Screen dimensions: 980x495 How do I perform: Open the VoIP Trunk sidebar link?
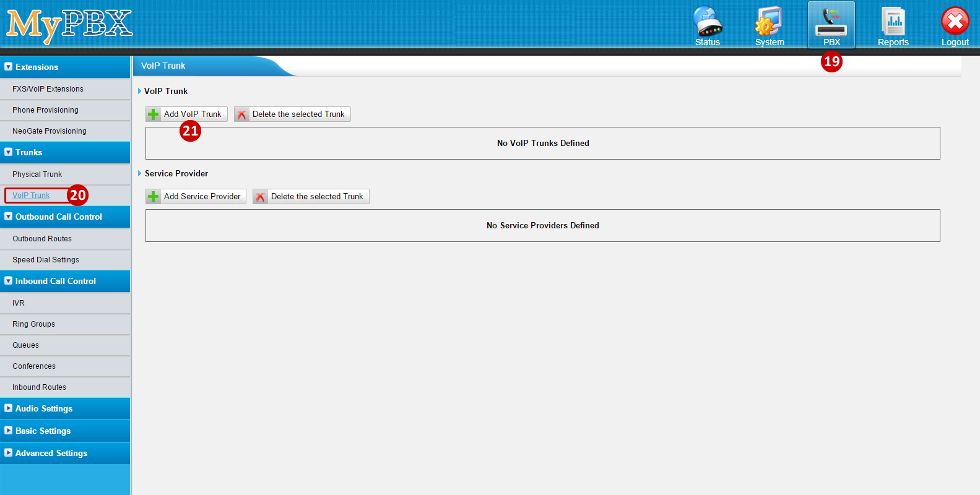(31, 196)
